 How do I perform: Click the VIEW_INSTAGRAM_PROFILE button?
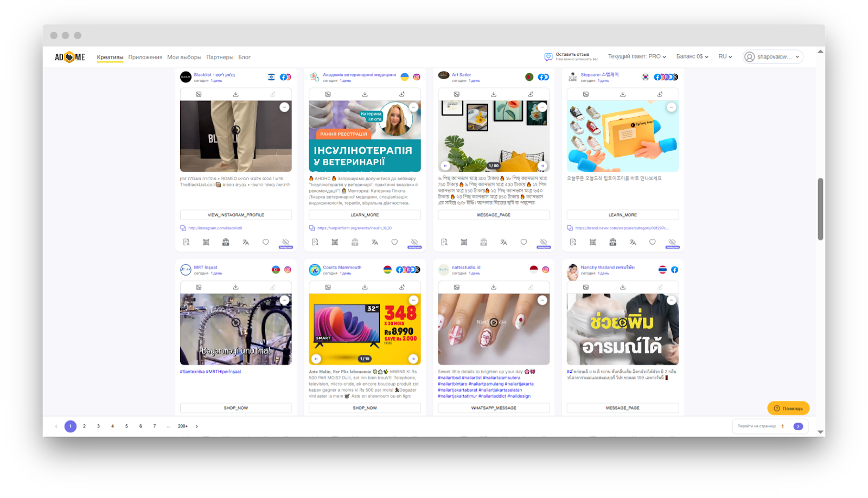pyautogui.click(x=235, y=215)
